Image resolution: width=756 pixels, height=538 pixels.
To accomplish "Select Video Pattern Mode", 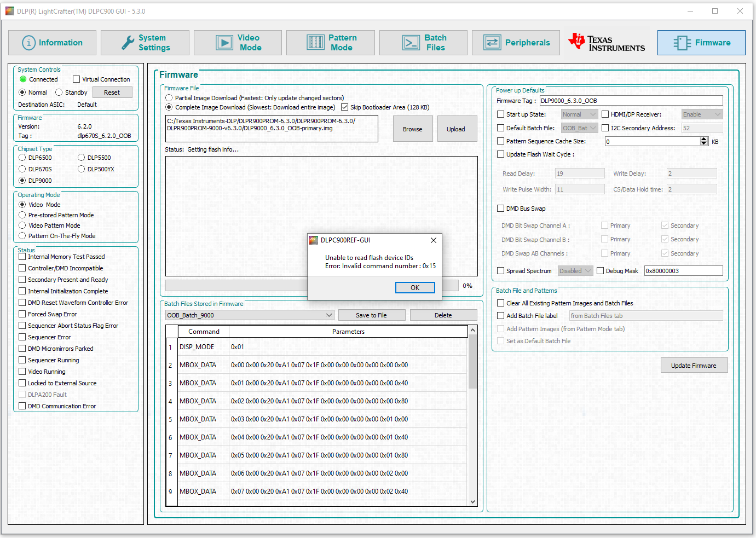I will 22,225.
